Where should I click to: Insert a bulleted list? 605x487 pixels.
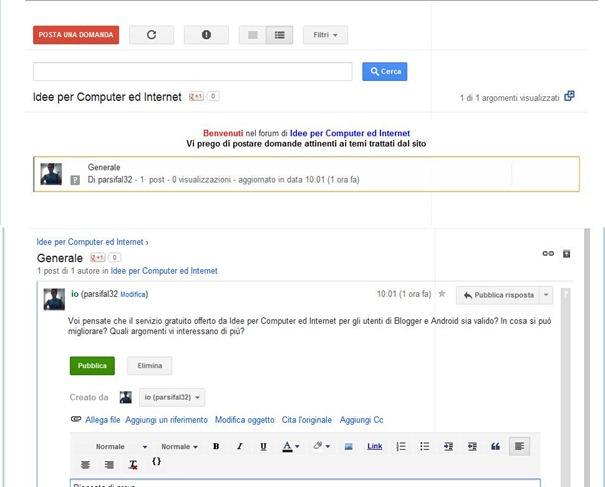click(424, 446)
